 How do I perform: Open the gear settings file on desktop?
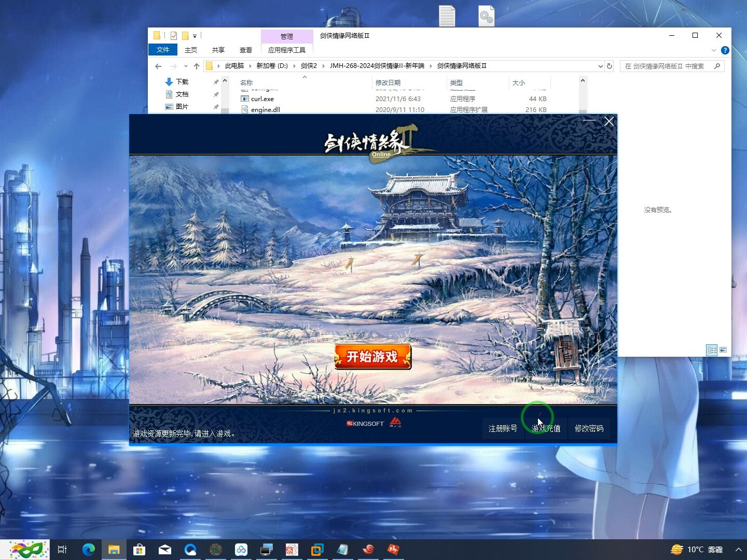[x=486, y=16]
